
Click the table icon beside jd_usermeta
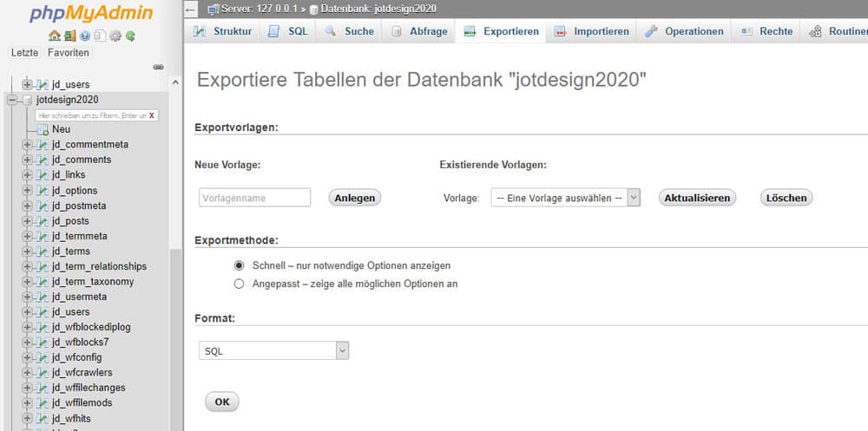point(43,297)
